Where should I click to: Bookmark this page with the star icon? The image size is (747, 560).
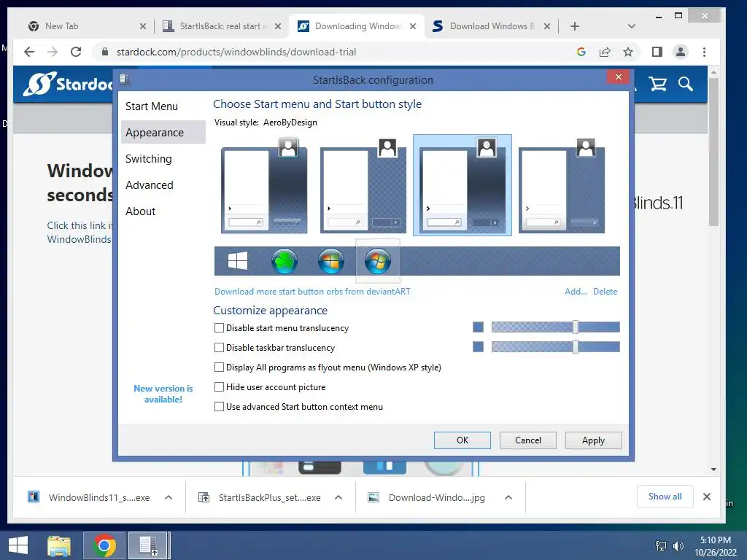(x=628, y=52)
